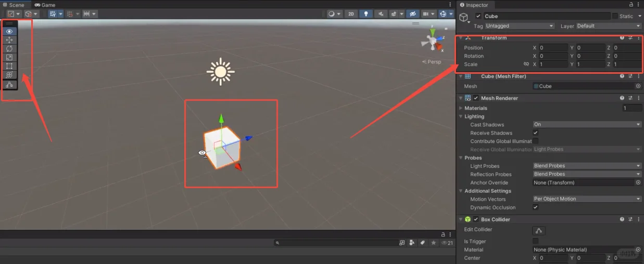Click the draw mode shading sphere icon
The image size is (644, 264).
331,14
